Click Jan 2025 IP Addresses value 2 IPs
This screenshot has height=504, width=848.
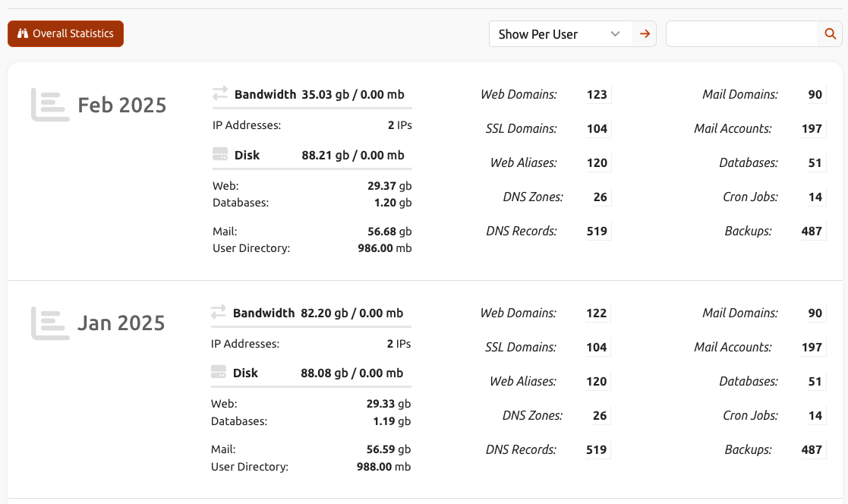click(399, 343)
